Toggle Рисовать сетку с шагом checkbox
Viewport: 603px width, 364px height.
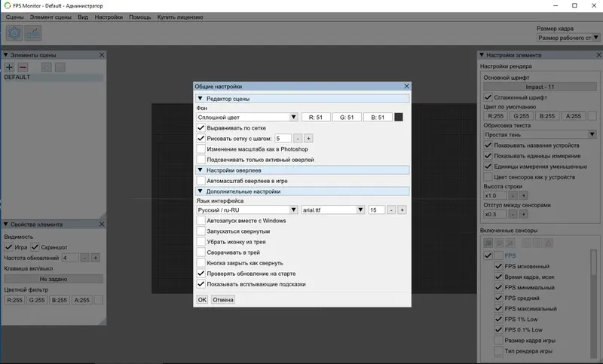(x=200, y=139)
